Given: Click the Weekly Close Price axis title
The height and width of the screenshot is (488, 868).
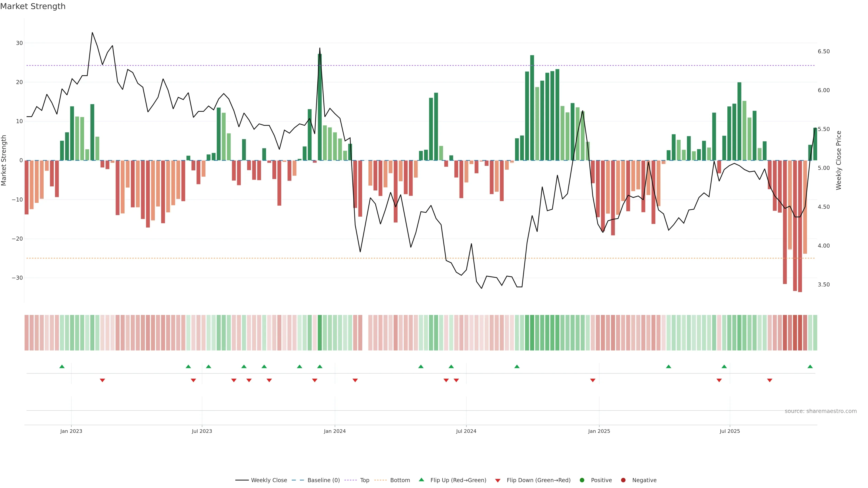Looking at the screenshot, I should (839, 160).
